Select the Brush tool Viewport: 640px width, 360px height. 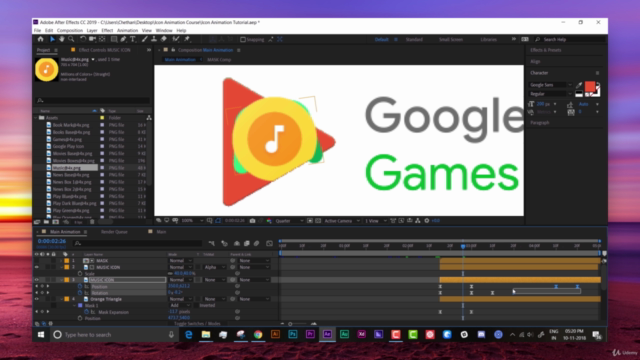point(144,39)
